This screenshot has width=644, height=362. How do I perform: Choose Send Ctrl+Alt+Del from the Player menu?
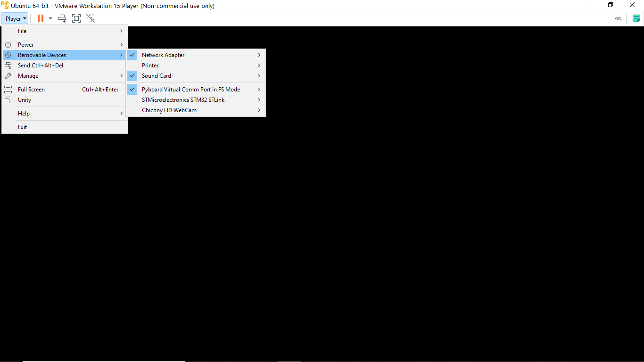pyautogui.click(x=65, y=66)
